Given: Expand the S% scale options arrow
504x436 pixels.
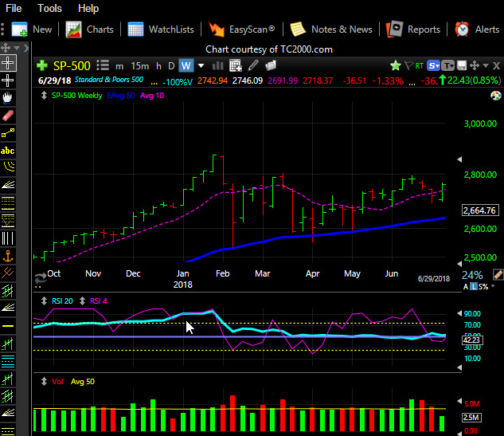Looking at the screenshot, I should 493,285.
